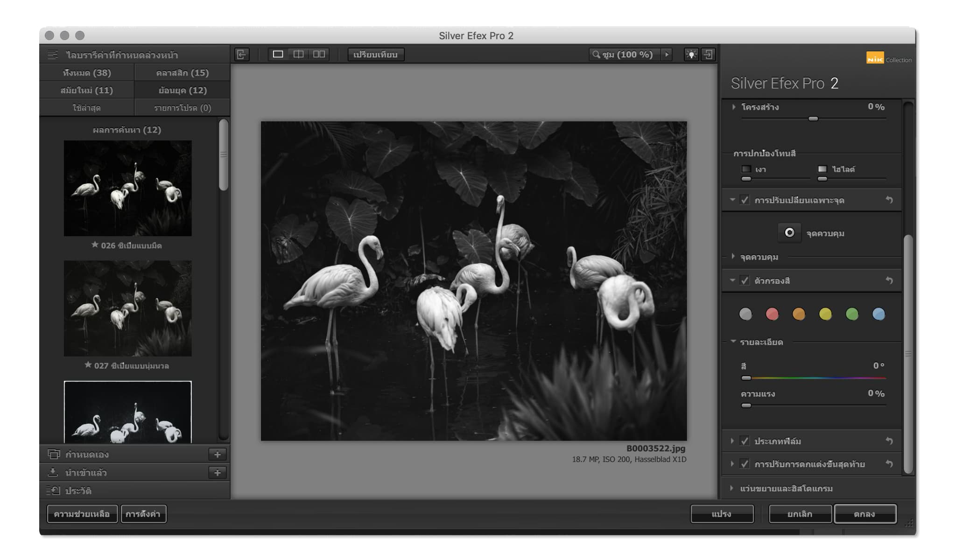This screenshot has height=560, width=956.
Task: Click the นำเข้าแล้ว import icon
Action: 53,472
